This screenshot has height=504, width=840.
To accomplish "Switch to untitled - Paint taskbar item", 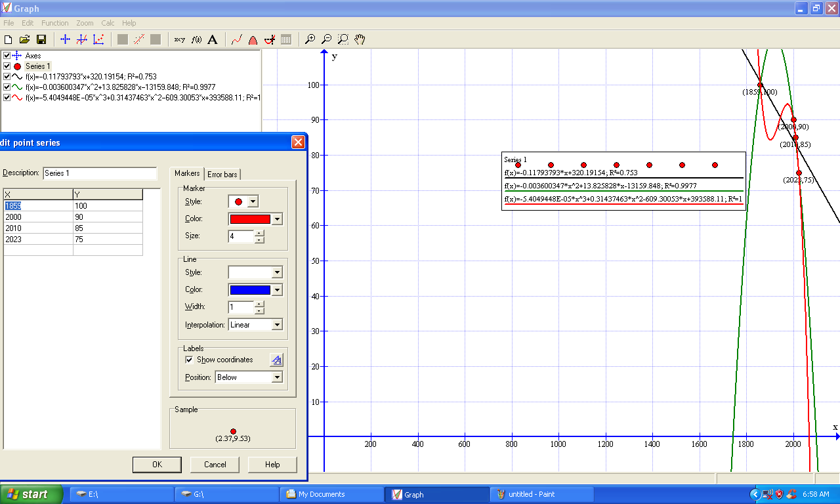I will (541, 495).
